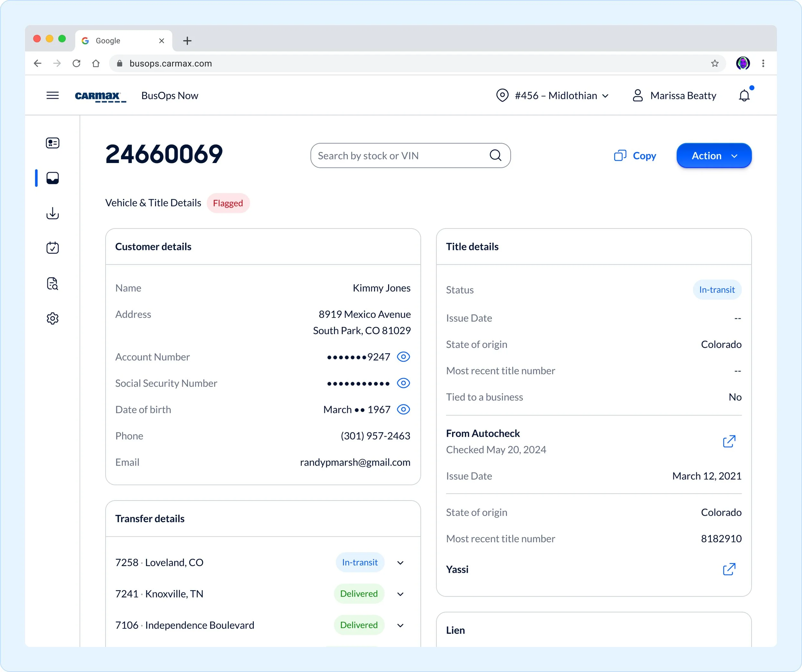Select the inbox tray sidebar icon
The height and width of the screenshot is (672, 802).
[52, 178]
